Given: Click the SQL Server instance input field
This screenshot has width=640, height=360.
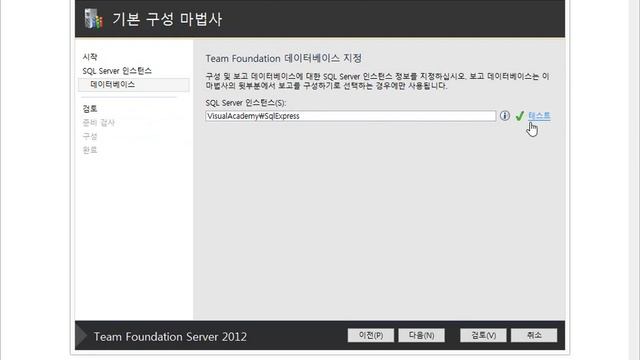Looking at the screenshot, I should 351,116.
